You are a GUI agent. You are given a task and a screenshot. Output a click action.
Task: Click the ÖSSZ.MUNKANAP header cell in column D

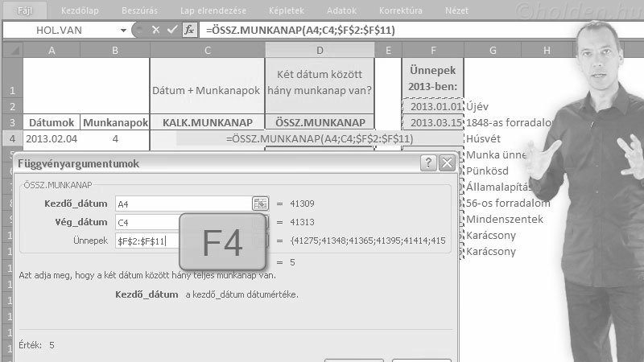pyautogui.click(x=320, y=122)
